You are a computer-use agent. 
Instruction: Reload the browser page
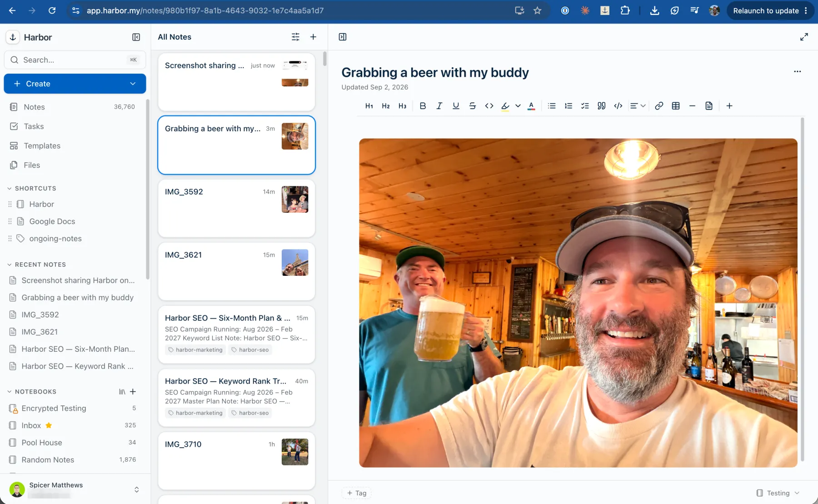[x=52, y=10]
